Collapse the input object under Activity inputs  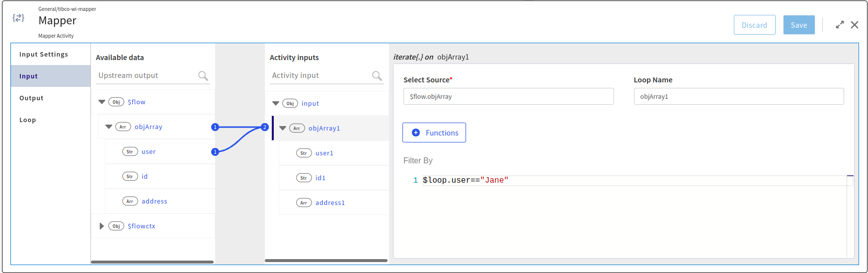276,103
